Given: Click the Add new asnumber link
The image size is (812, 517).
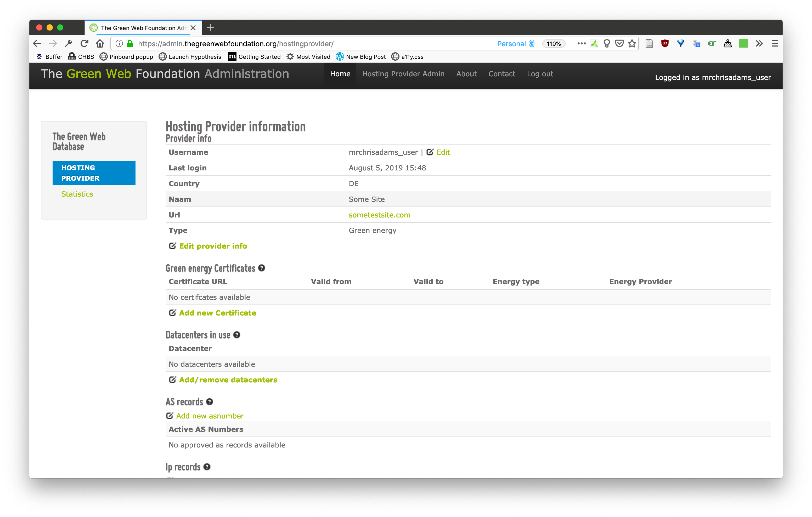Looking at the screenshot, I should tap(210, 416).
